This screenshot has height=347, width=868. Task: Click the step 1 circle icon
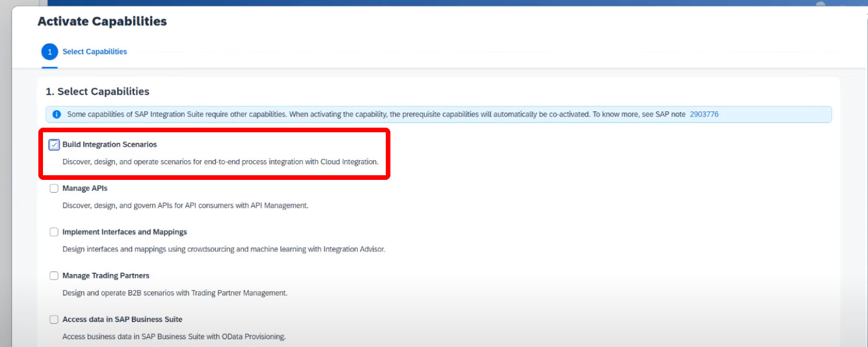49,52
